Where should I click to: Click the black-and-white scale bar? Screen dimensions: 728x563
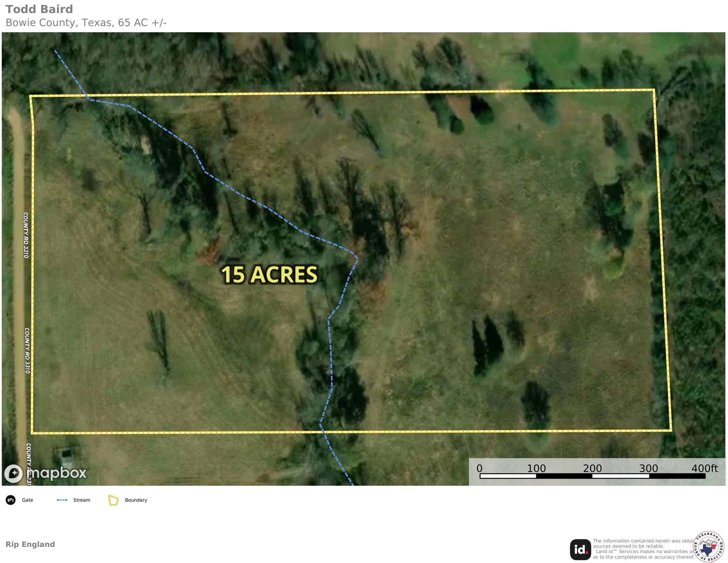pos(592,476)
